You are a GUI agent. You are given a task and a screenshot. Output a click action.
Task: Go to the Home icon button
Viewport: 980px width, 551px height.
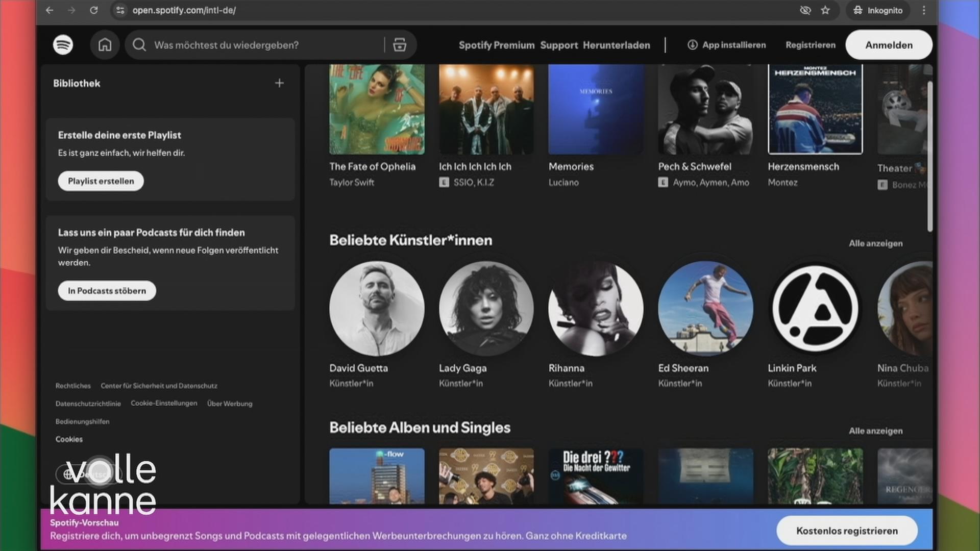(105, 45)
